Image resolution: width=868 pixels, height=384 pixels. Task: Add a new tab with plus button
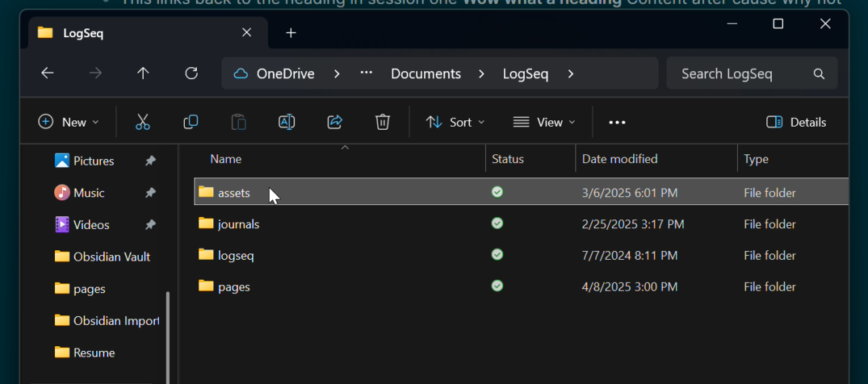291,33
